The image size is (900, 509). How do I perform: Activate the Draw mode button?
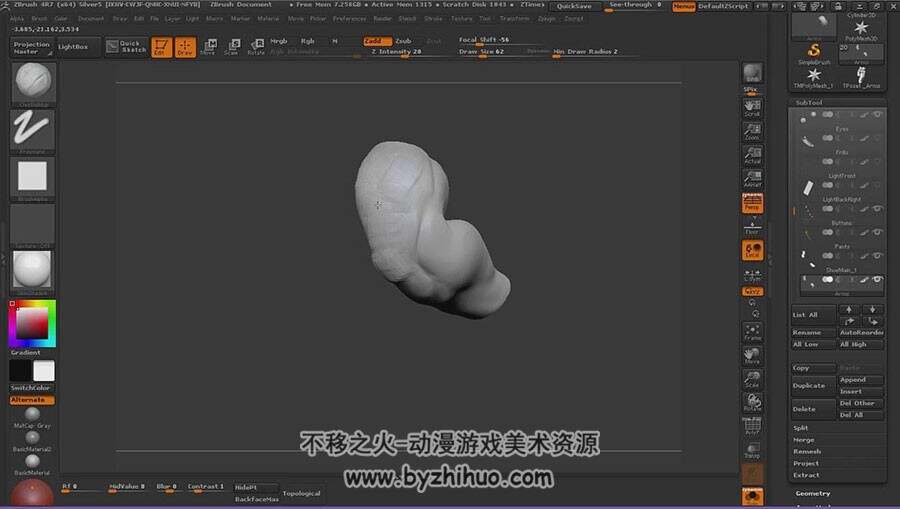pyautogui.click(x=185, y=47)
